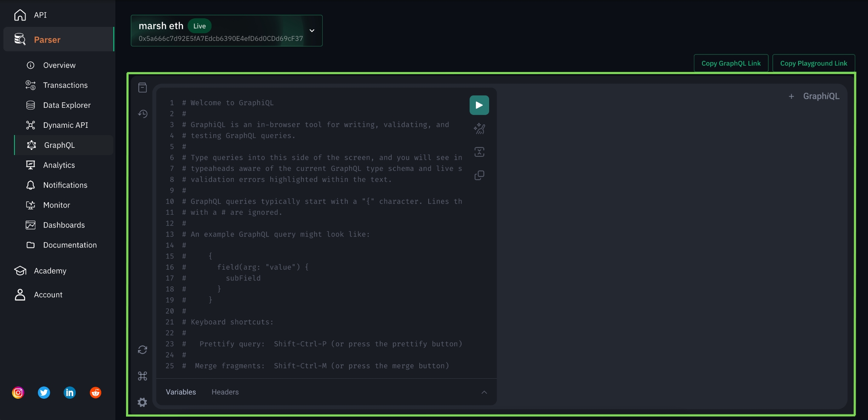
Task: Open Data Explorer in sidebar
Action: coord(67,105)
